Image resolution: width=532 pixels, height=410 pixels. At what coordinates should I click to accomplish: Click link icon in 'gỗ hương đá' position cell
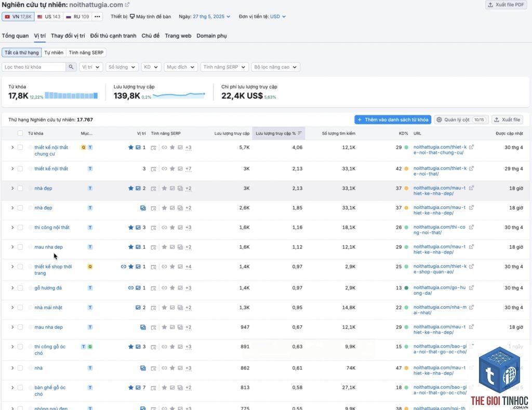pos(130,288)
